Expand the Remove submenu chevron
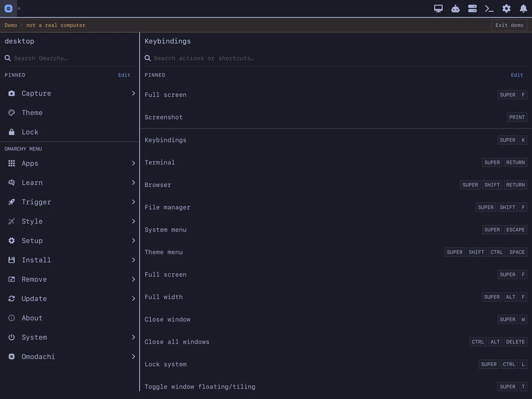Image resolution: width=532 pixels, height=399 pixels. coord(133,279)
